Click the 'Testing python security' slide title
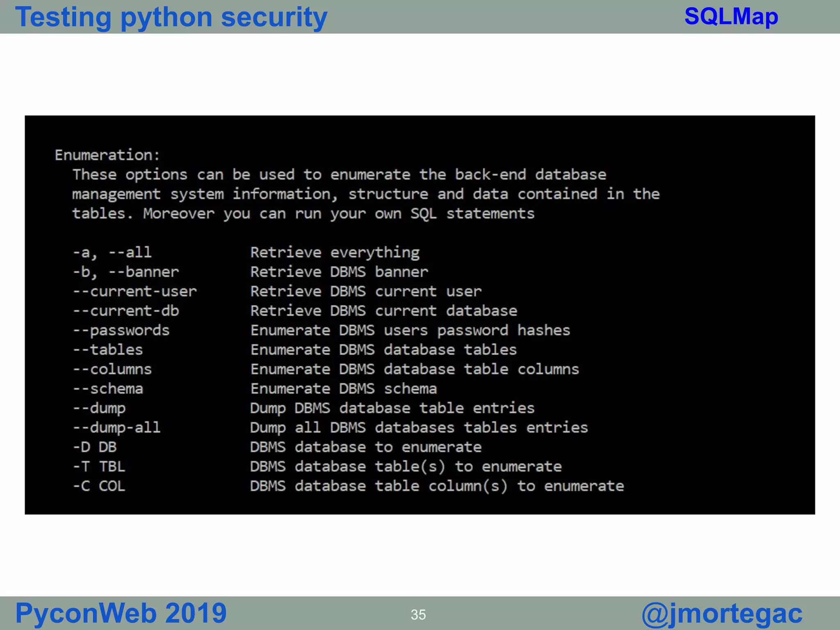Viewport: 840px width, 630px height. pos(171,18)
